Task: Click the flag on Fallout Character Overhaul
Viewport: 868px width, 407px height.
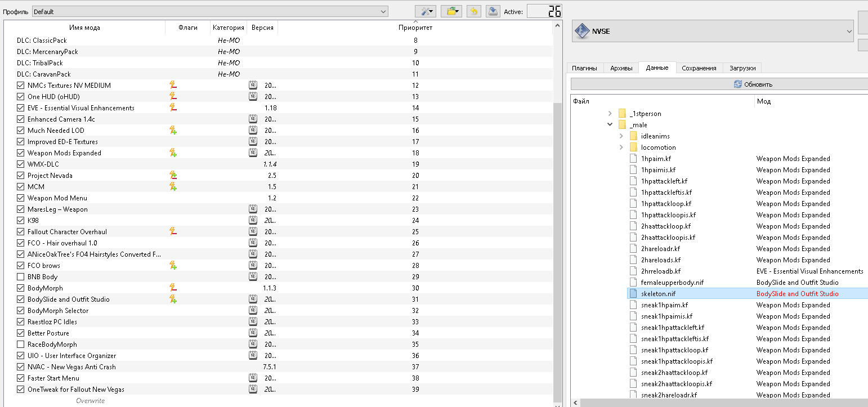Action: (x=173, y=232)
